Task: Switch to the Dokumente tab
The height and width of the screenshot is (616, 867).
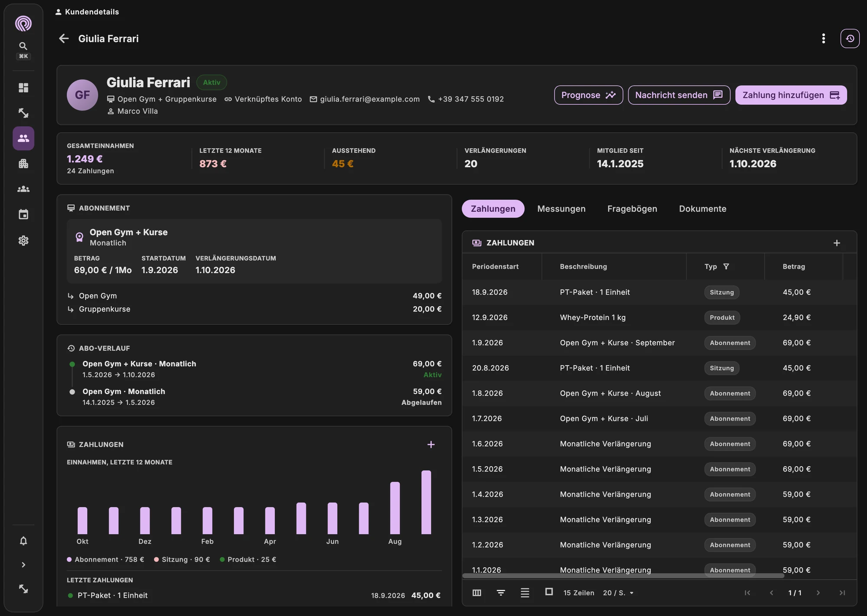Action: point(703,209)
